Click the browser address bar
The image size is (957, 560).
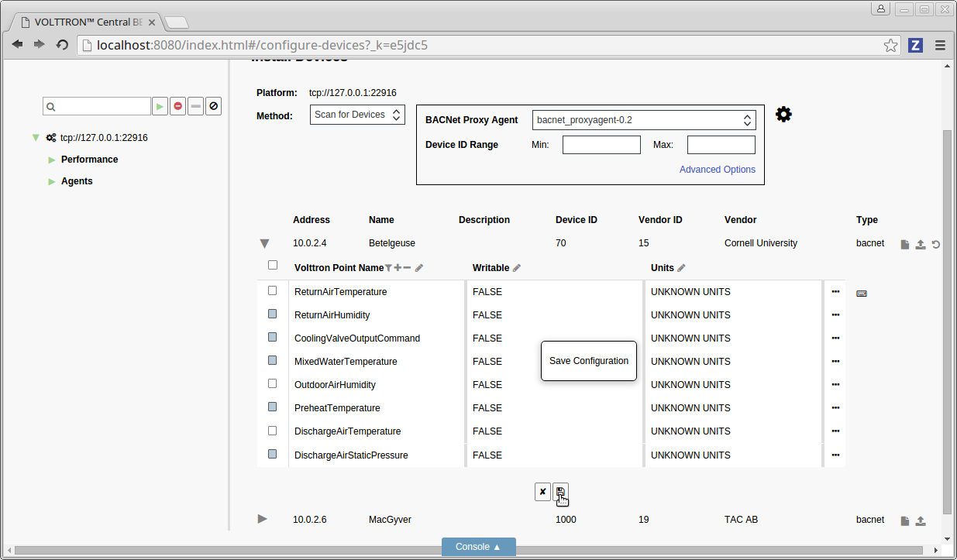[x=491, y=45]
